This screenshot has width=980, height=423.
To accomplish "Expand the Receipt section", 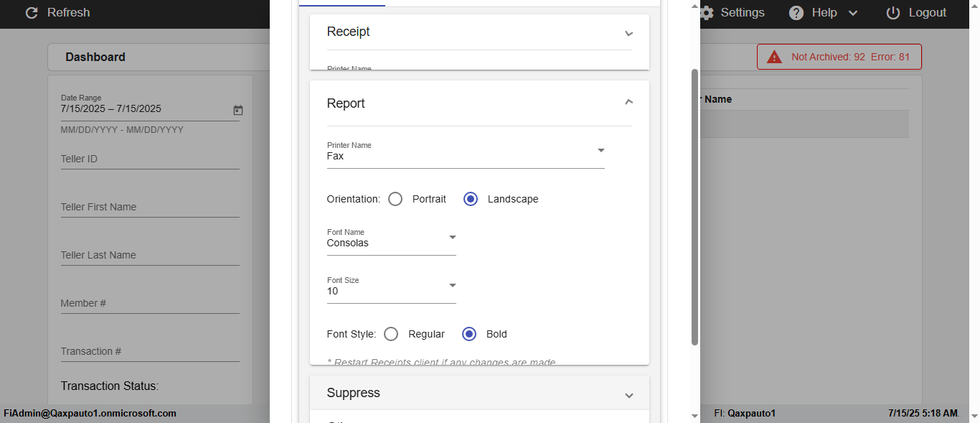I will click(629, 33).
